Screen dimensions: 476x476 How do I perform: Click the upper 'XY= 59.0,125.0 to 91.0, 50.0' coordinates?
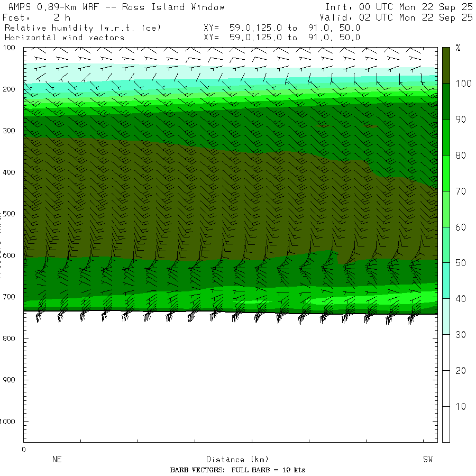click(x=282, y=28)
